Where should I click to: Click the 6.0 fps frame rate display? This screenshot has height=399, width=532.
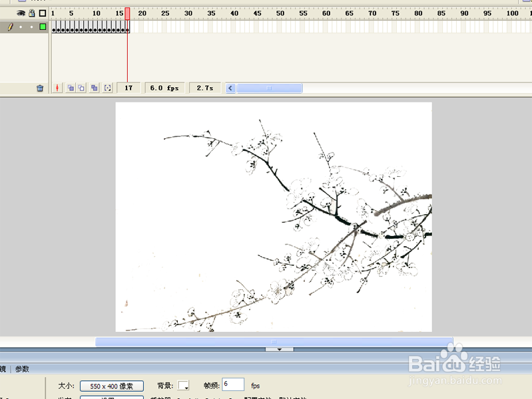coord(164,88)
